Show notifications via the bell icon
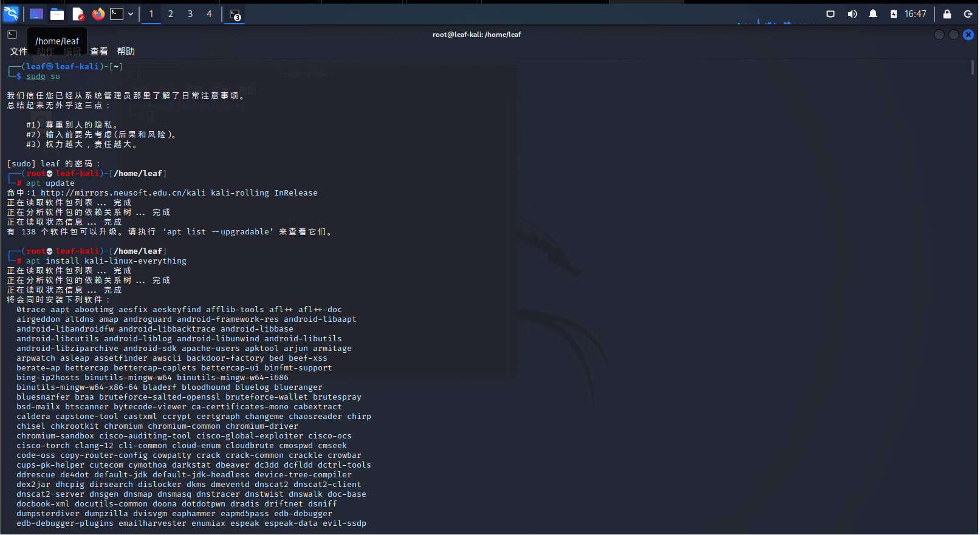 pos(873,14)
